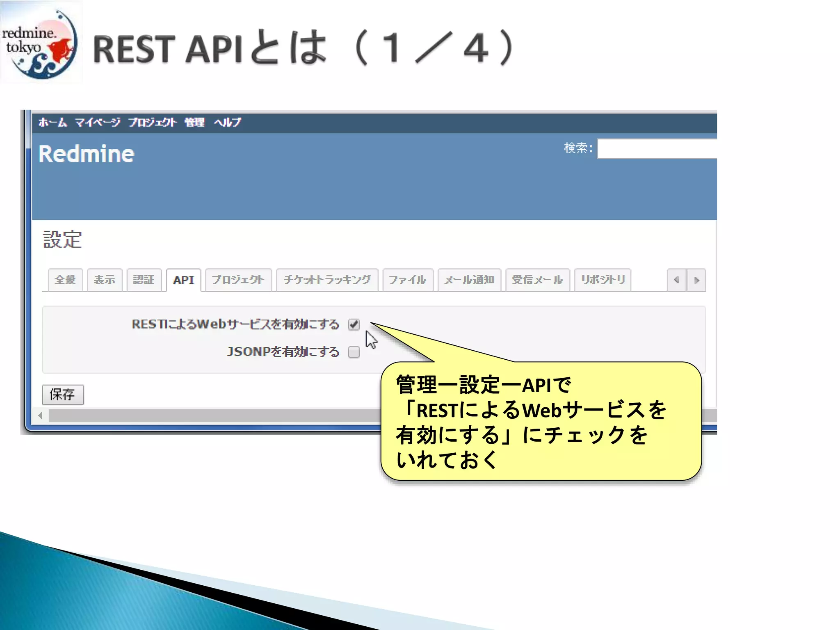Click the RESTによるWebサービスを有効にする label
Image resolution: width=840 pixels, height=630 pixels.
click(236, 324)
